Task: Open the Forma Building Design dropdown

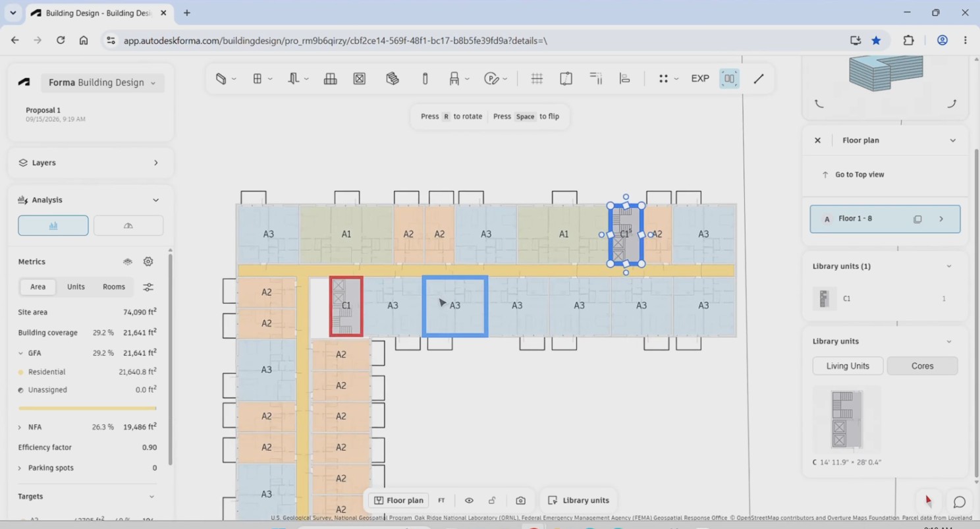Action: point(102,82)
